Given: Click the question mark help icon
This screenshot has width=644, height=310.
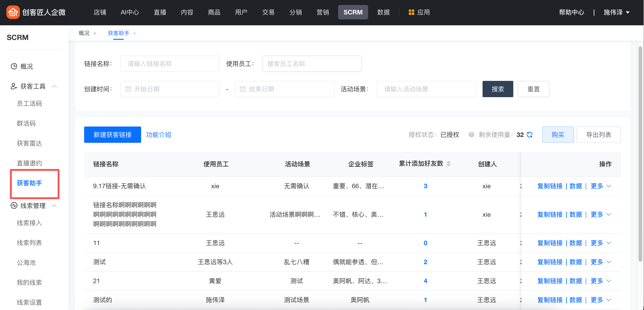Looking at the screenshot, I should [471, 135].
